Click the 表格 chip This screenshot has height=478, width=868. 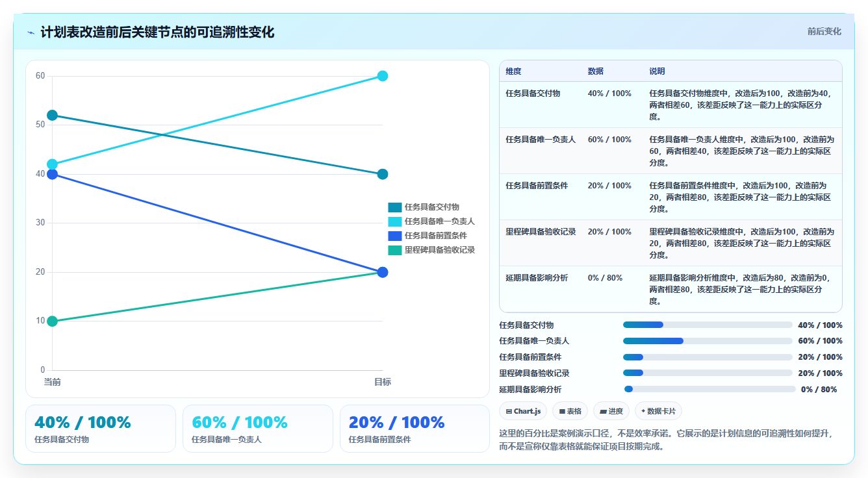click(x=570, y=411)
